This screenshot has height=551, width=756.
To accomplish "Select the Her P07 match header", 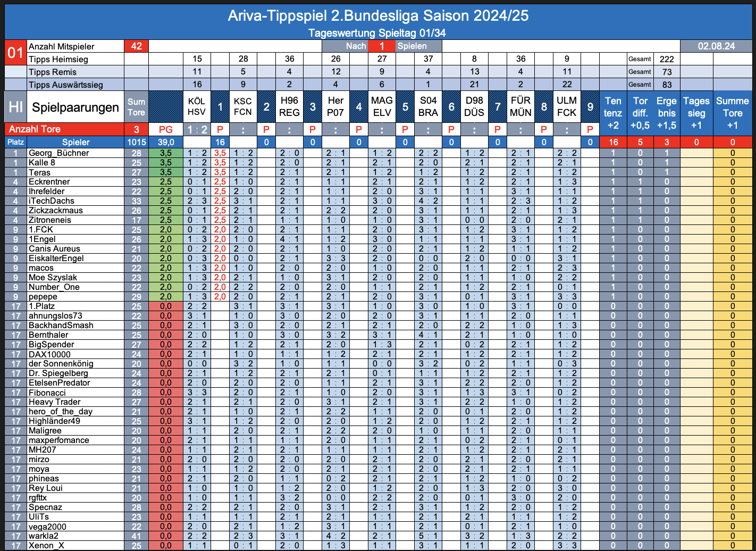I will (x=335, y=107).
